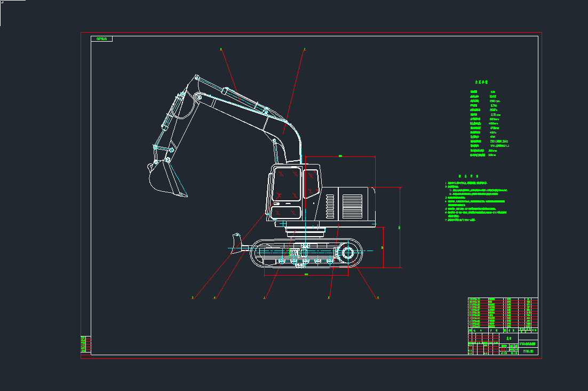
Task: Click the bottom leftmost callout number
Action: (193, 298)
